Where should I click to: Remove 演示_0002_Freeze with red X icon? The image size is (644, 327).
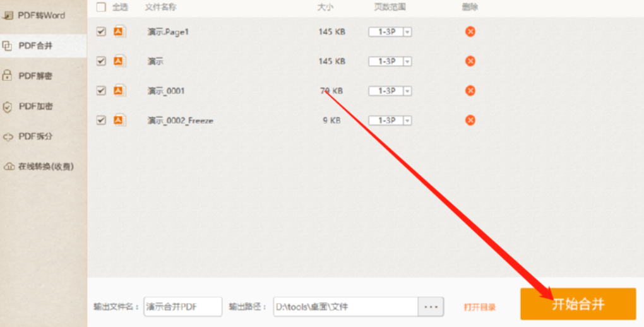[x=470, y=121]
